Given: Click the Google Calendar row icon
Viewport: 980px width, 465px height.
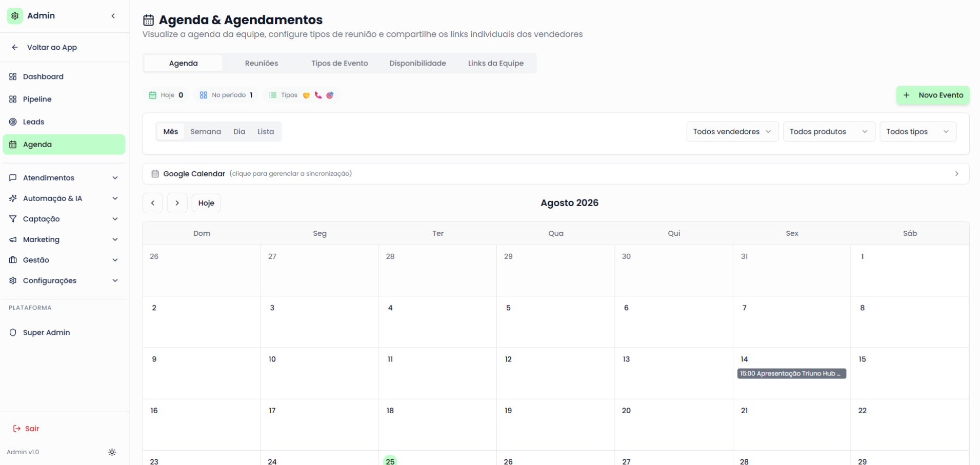Looking at the screenshot, I should pyautogui.click(x=155, y=174).
